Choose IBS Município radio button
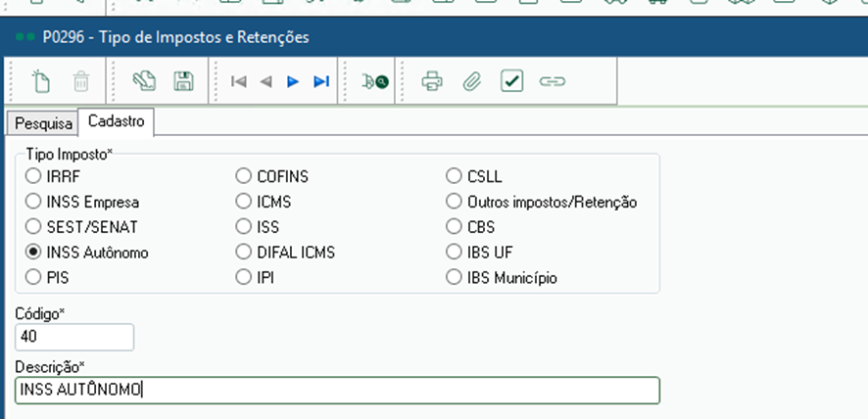The image size is (868, 419). 454,277
